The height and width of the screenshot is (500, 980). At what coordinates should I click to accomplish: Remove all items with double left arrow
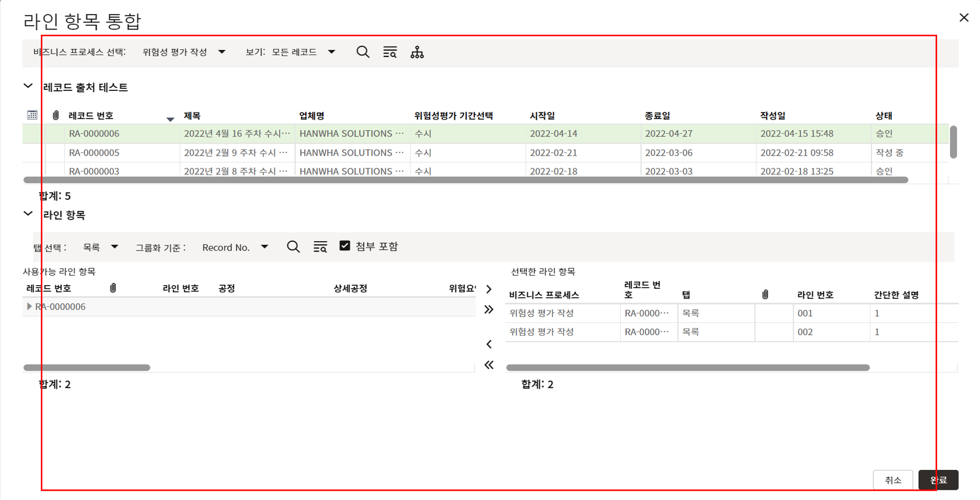(x=489, y=365)
